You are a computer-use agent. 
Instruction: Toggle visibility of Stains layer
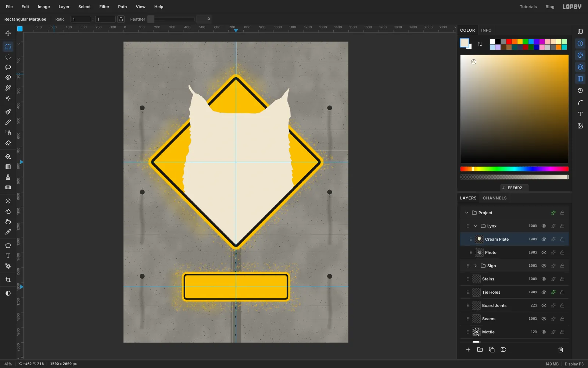click(x=544, y=279)
